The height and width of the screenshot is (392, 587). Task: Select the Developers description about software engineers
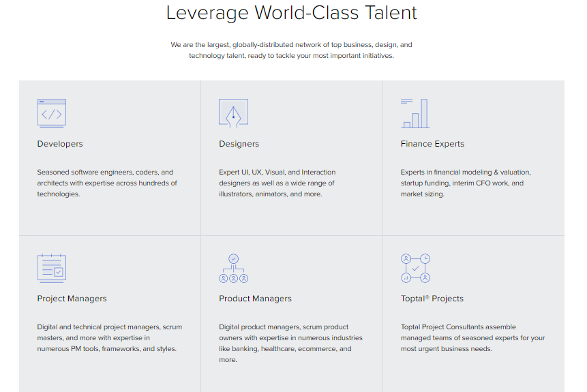[x=107, y=183]
